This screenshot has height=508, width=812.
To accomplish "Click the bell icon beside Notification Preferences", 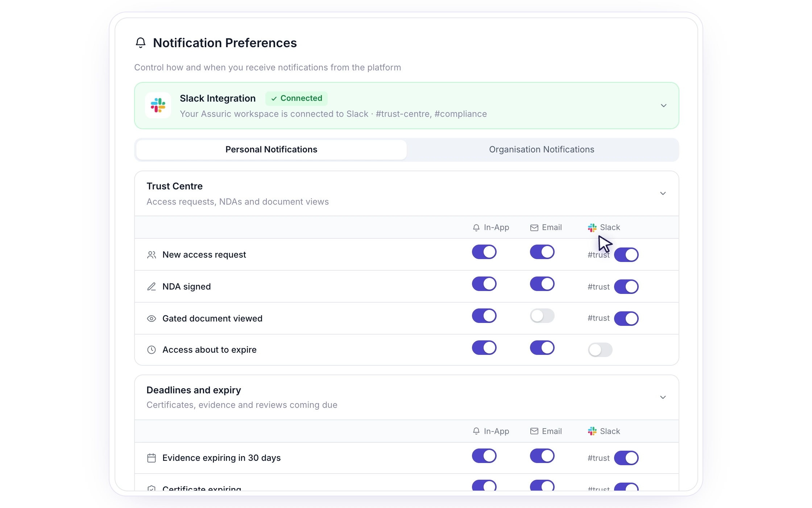I will click(141, 43).
